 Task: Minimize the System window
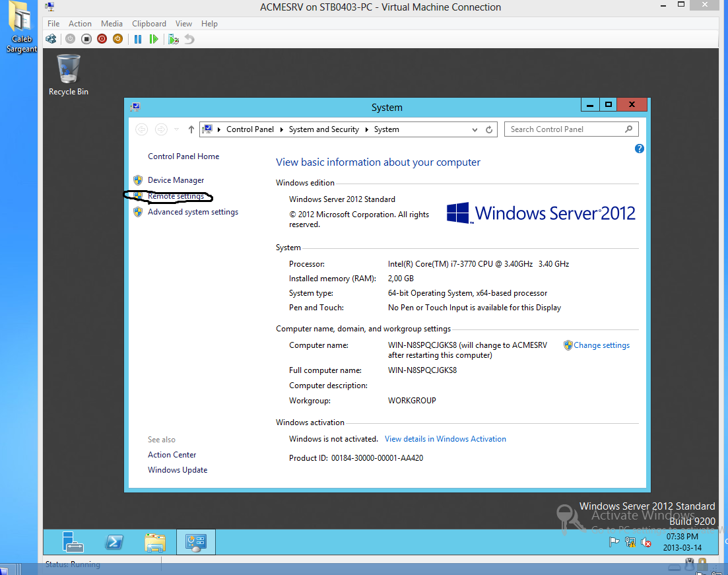[x=590, y=104]
